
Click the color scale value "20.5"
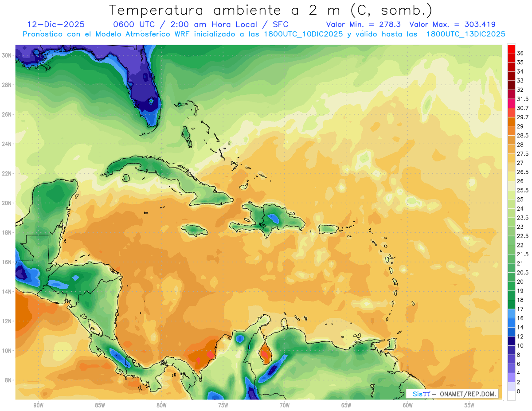(x=523, y=273)
